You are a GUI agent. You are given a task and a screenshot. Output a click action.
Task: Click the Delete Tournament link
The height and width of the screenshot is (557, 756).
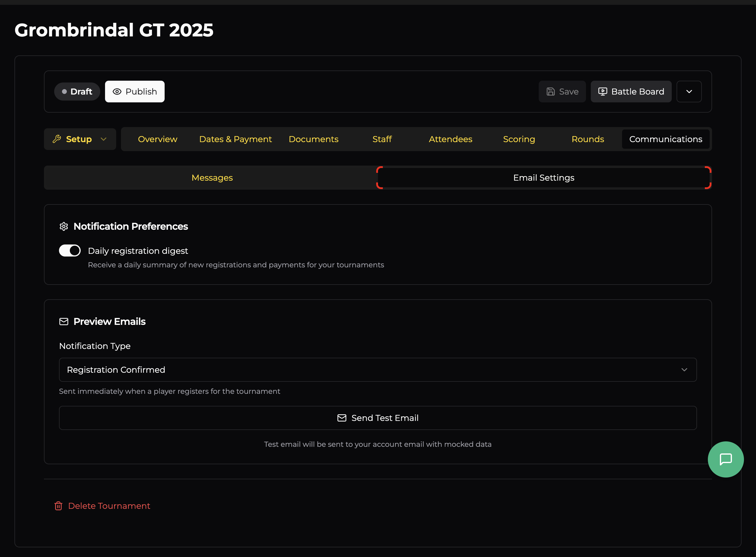[x=109, y=506]
